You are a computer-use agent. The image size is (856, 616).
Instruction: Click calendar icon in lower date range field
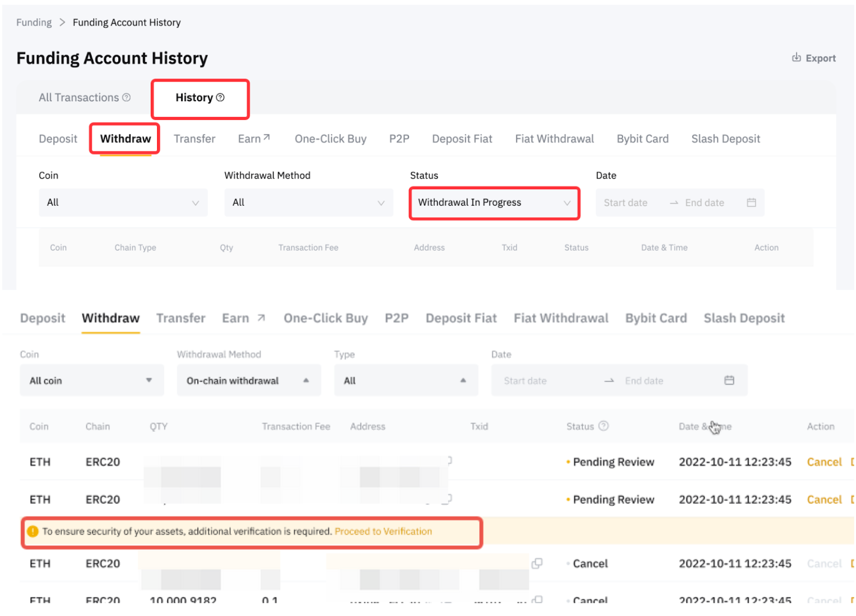(729, 380)
